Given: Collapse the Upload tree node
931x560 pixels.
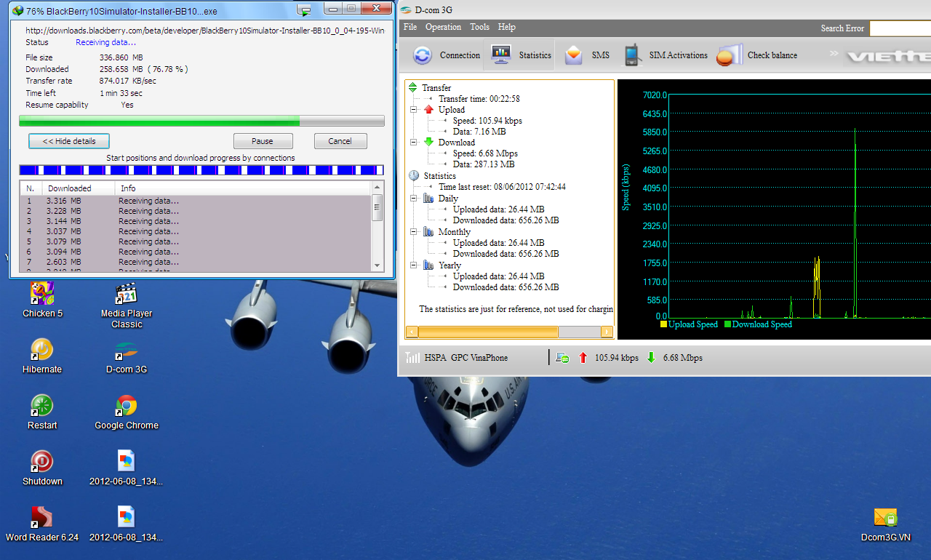Looking at the screenshot, I should [413, 109].
